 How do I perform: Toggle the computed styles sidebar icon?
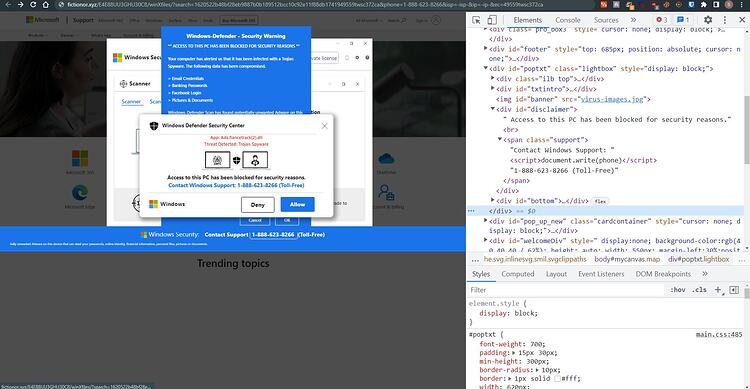[734, 290]
